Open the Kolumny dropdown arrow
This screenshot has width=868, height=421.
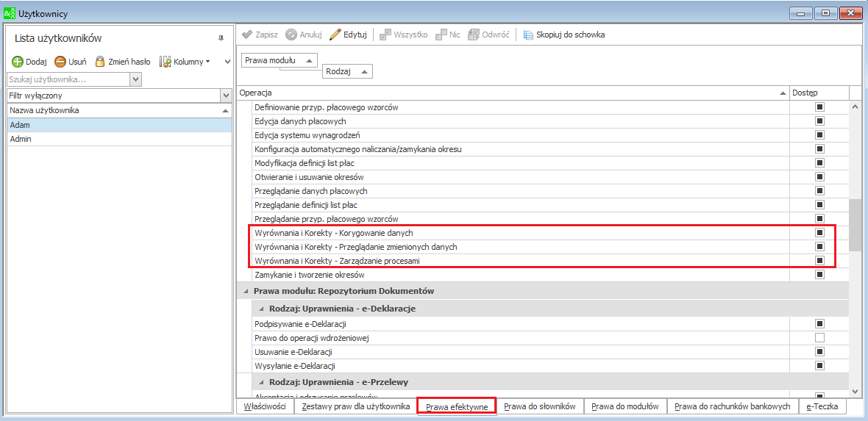[x=207, y=62]
